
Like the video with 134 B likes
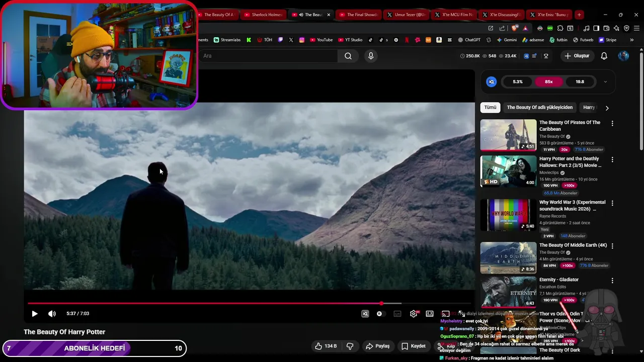tap(326, 346)
